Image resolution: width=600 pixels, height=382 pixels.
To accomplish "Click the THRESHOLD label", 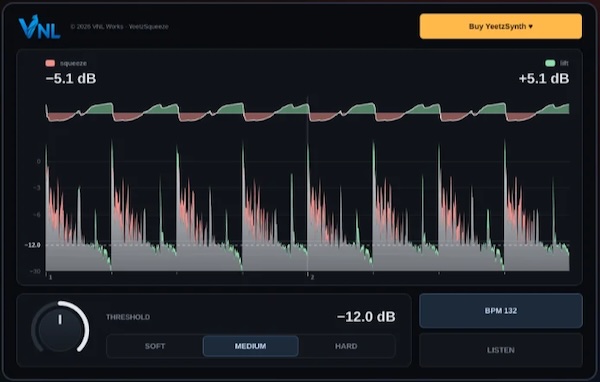I will pyautogui.click(x=128, y=317).
